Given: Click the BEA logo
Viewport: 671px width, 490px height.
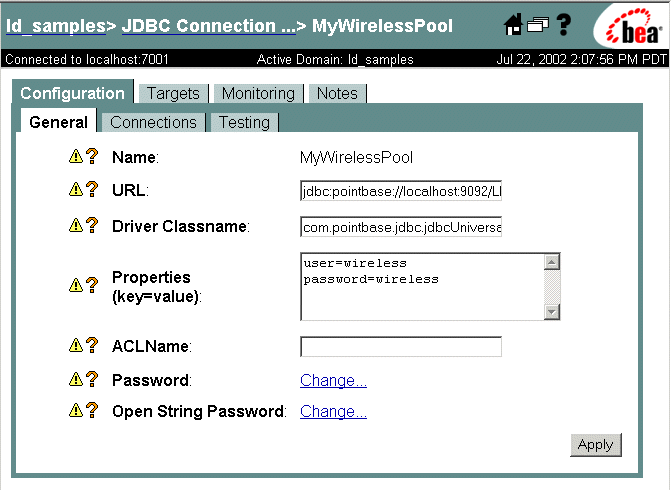Looking at the screenshot, I should (631, 26).
